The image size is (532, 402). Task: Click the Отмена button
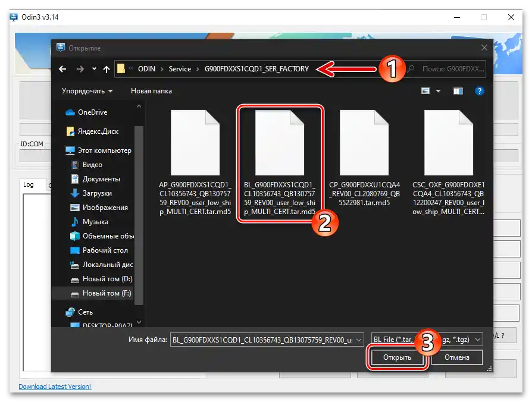coord(456,357)
